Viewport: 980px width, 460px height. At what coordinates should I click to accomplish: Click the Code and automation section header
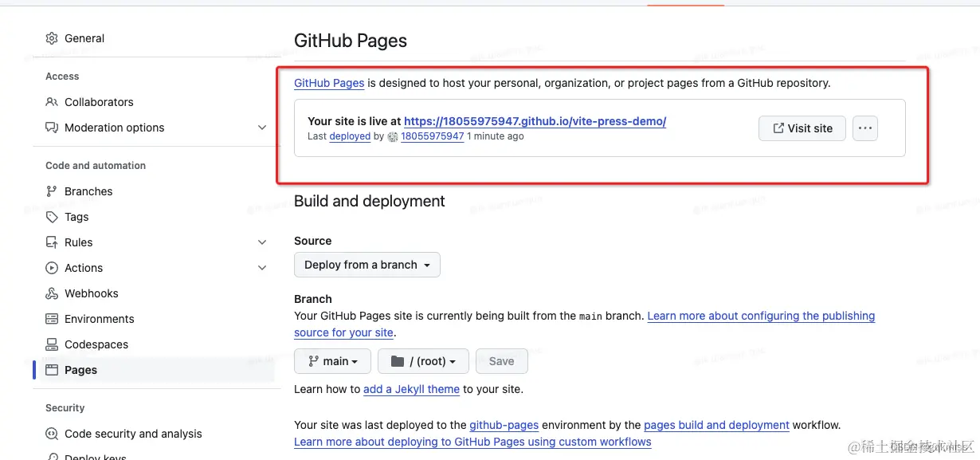coord(96,166)
